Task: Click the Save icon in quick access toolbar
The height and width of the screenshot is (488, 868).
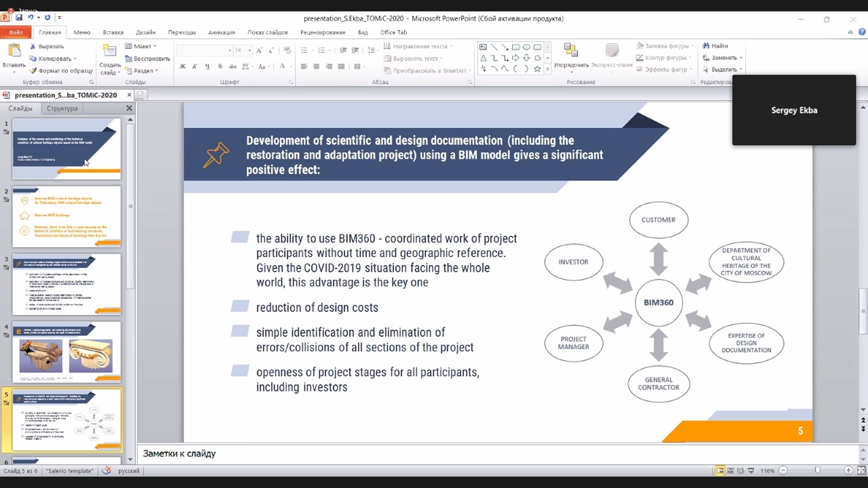Action: tap(19, 18)
